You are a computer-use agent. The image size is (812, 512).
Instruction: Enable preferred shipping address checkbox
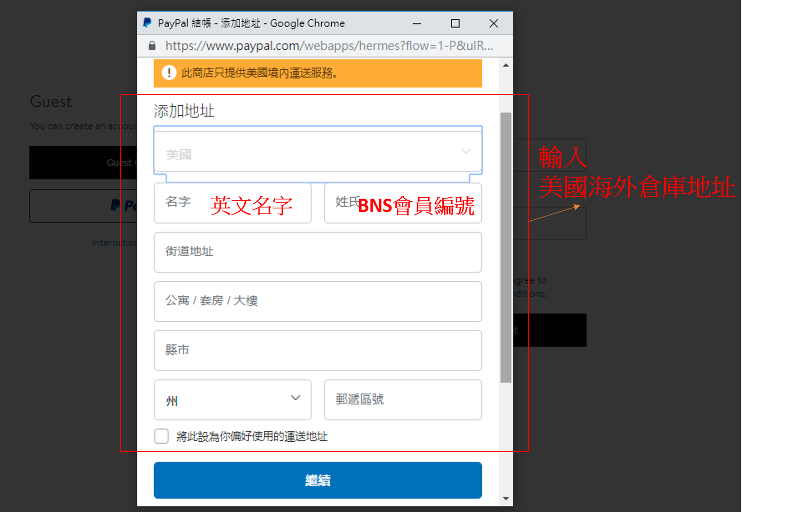(x=162, y=436)
